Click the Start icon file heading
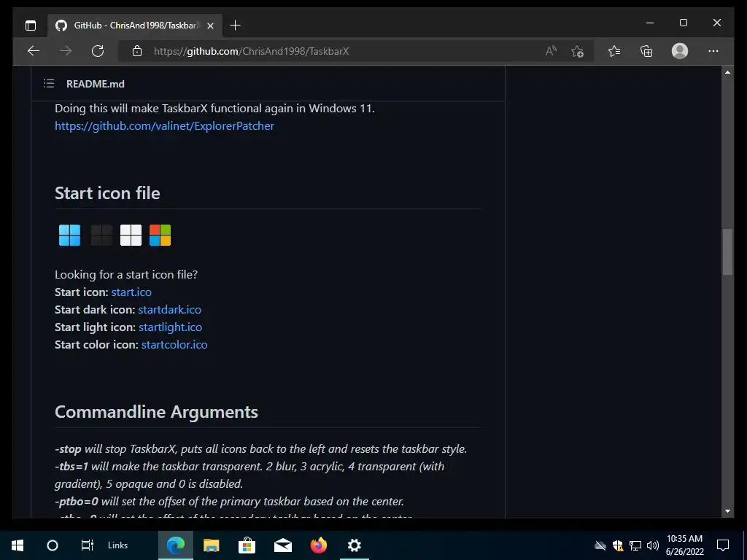The image size is (747, 560). pos(107,192)
